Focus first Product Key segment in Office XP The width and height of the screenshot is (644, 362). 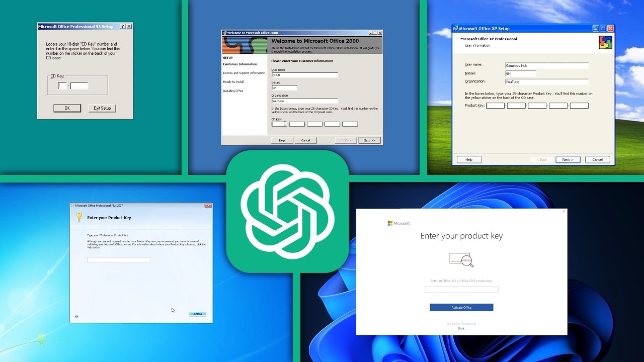click(x=495, y=106)
